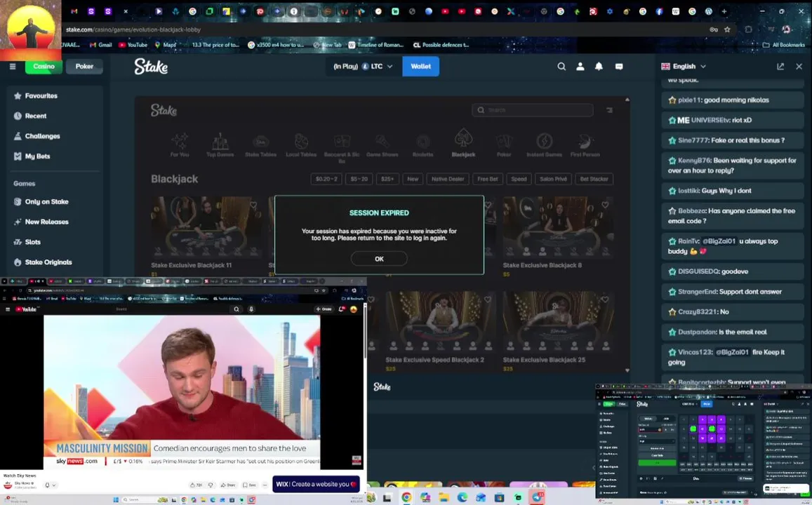
Task: Open the lobby list-filter icon beside search
Action: point(609,110)
